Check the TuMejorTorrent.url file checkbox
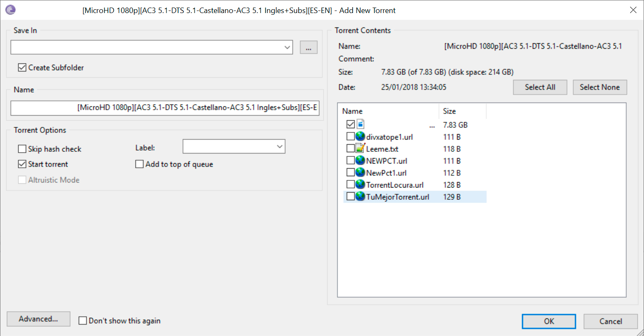Screen dimensions: 644x336 [351, 196]
